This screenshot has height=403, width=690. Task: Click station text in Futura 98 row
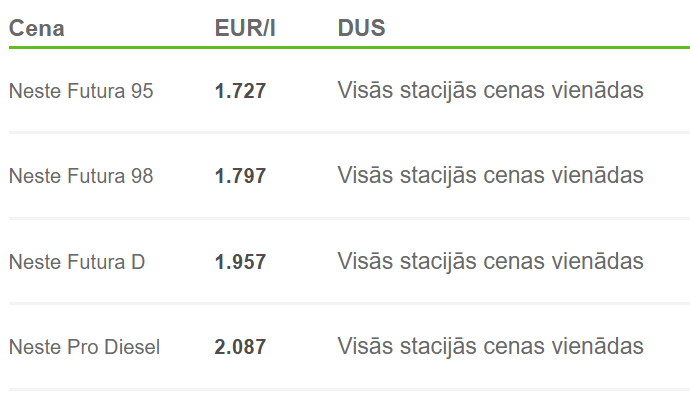(x=491, y=176)
